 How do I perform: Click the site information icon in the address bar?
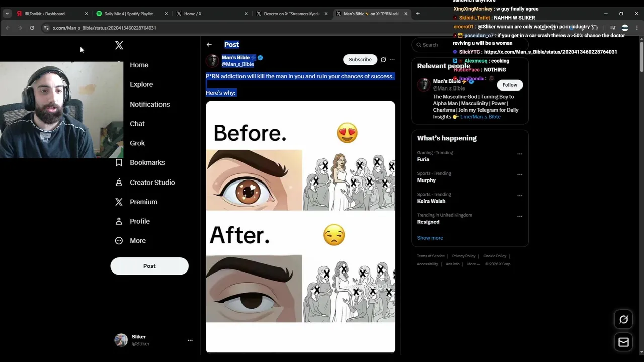[x=46, y=28]
